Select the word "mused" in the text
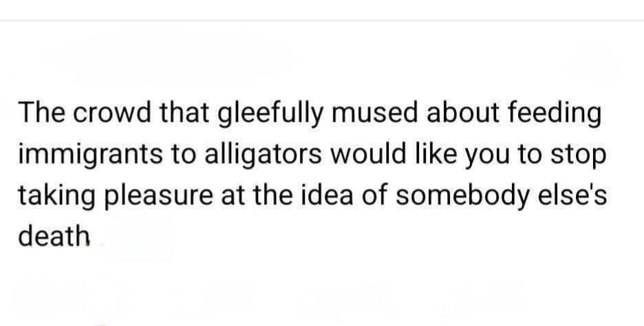 tap(376, 113)
